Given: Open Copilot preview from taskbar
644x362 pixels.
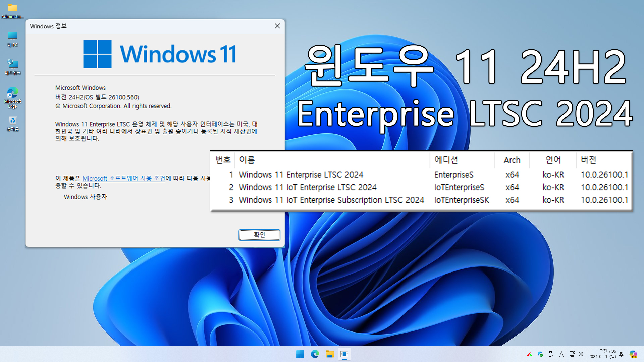Looking at the screenshot, I should tap(633, 354).
